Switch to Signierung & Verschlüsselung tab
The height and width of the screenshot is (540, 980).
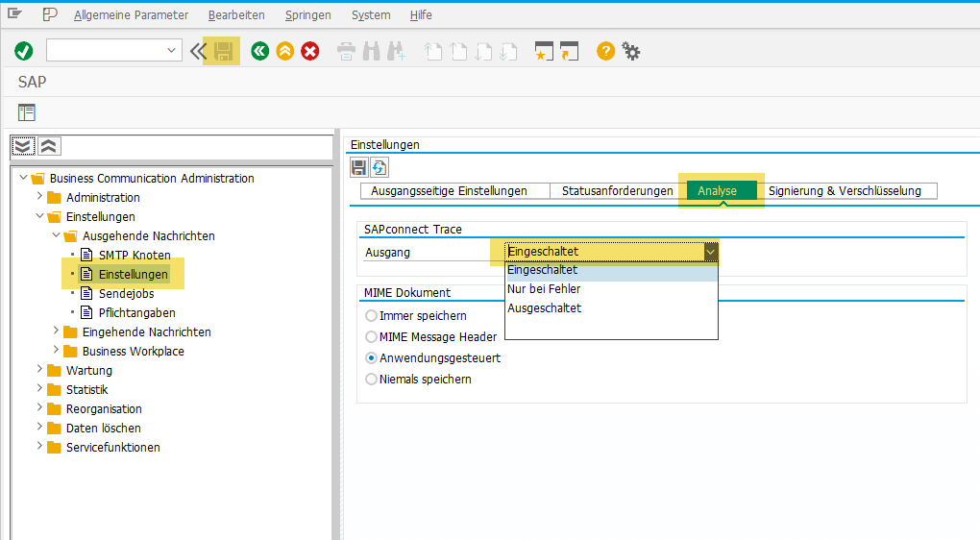[846, 190]
